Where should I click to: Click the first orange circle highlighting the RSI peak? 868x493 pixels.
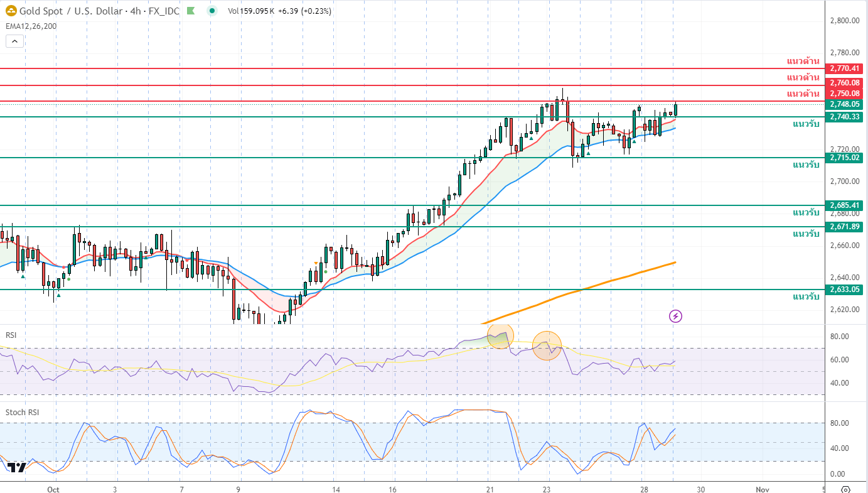500,337
